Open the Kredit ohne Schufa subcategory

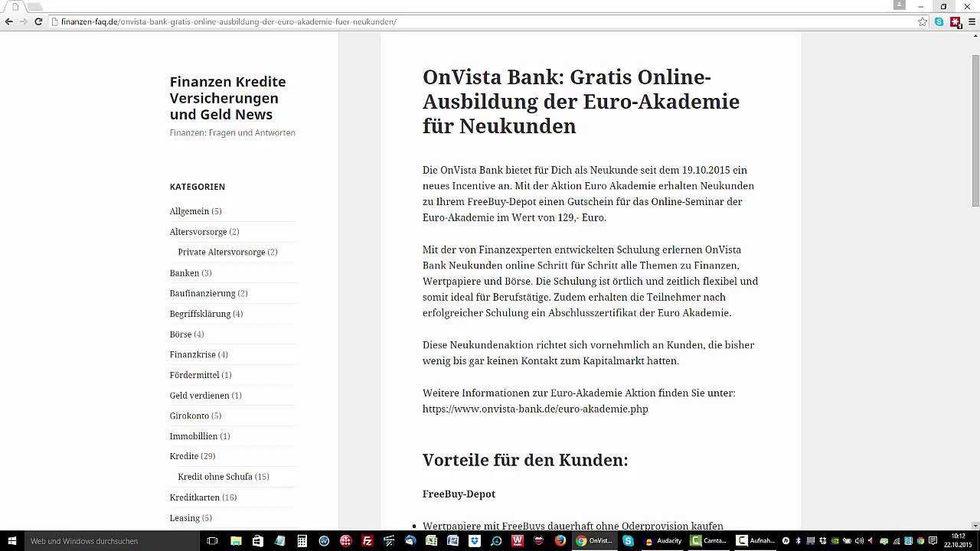tap(215, 477)
